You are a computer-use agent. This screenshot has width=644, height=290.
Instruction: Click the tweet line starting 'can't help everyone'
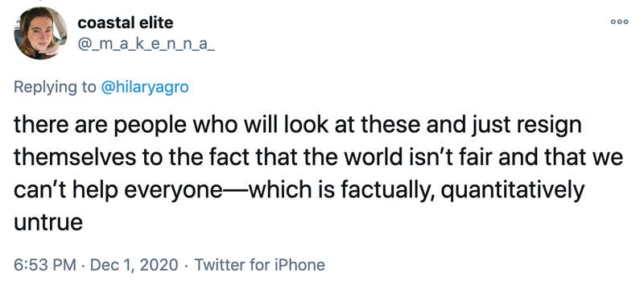coord(299,191)
